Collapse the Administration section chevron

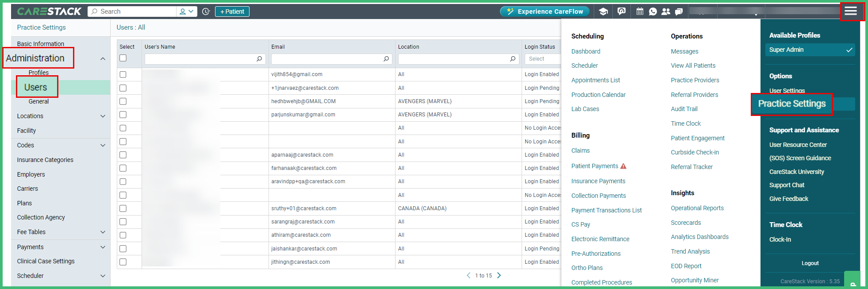click(103, 58)
